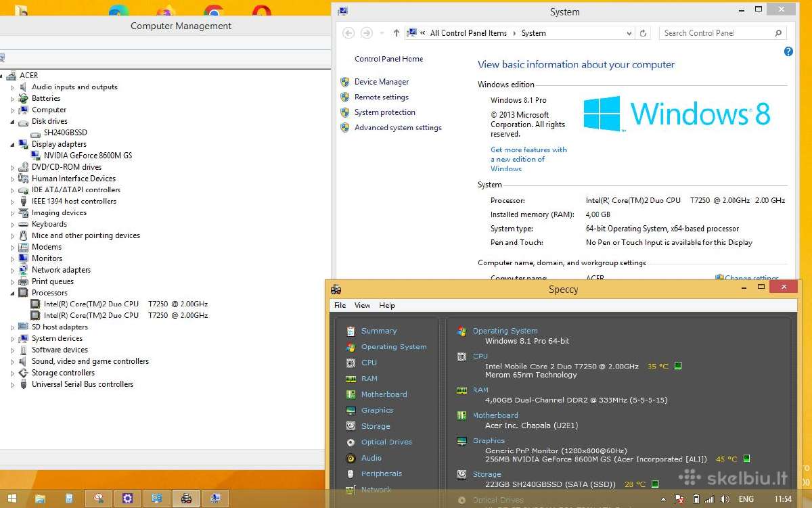Expand Universal Serial Bus controllers
This screenshot has width=812, height=508.
pyautogui.click(x=12, y=384)
